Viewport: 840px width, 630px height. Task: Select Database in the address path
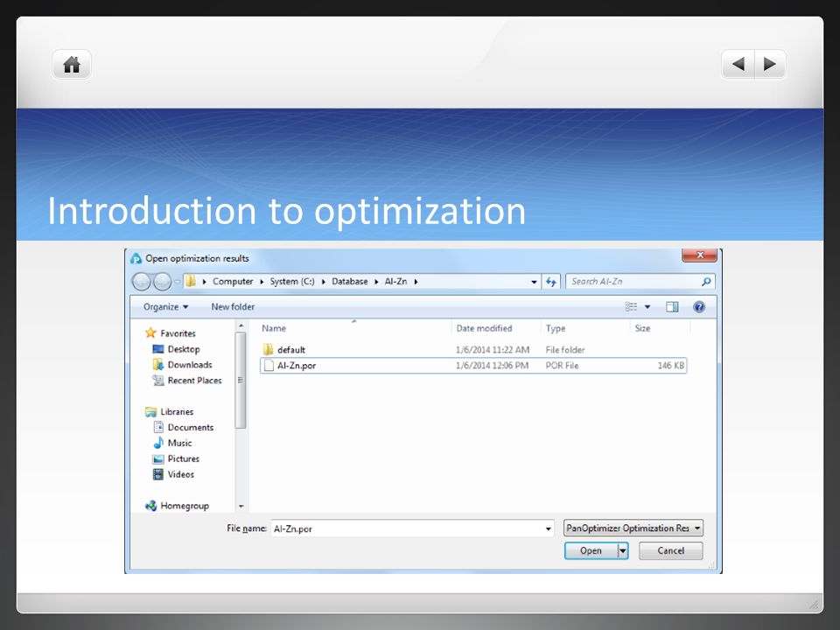349,281
